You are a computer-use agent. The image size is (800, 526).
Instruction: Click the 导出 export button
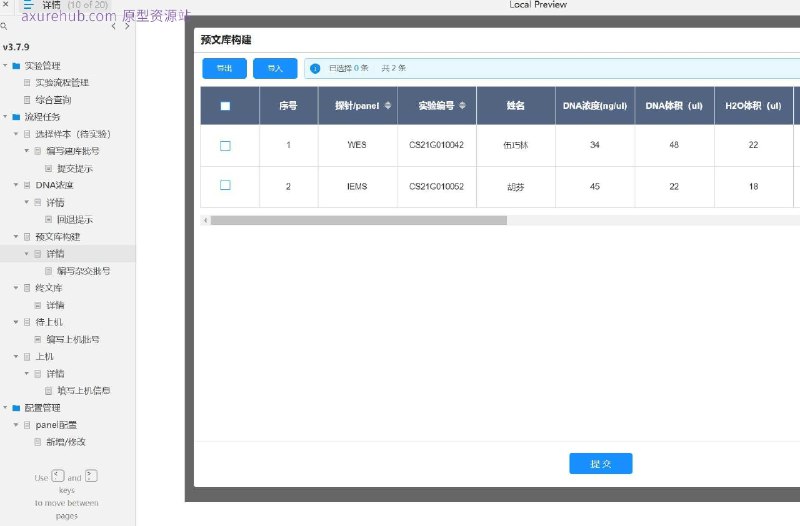tap(224, 68)
